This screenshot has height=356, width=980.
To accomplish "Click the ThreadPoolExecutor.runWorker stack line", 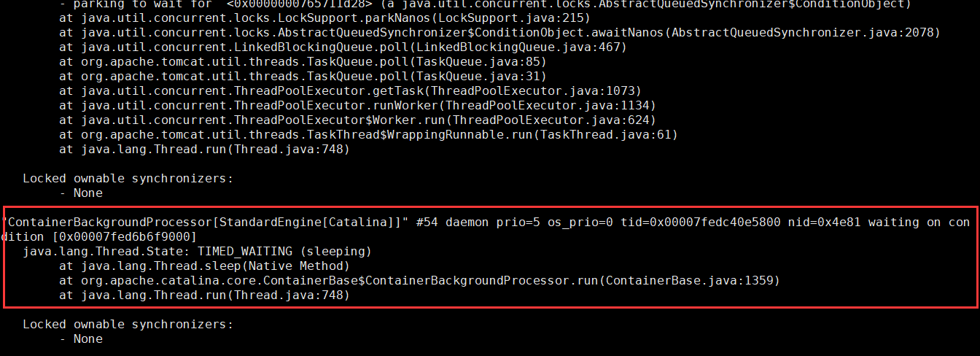I will coord(357,106).
